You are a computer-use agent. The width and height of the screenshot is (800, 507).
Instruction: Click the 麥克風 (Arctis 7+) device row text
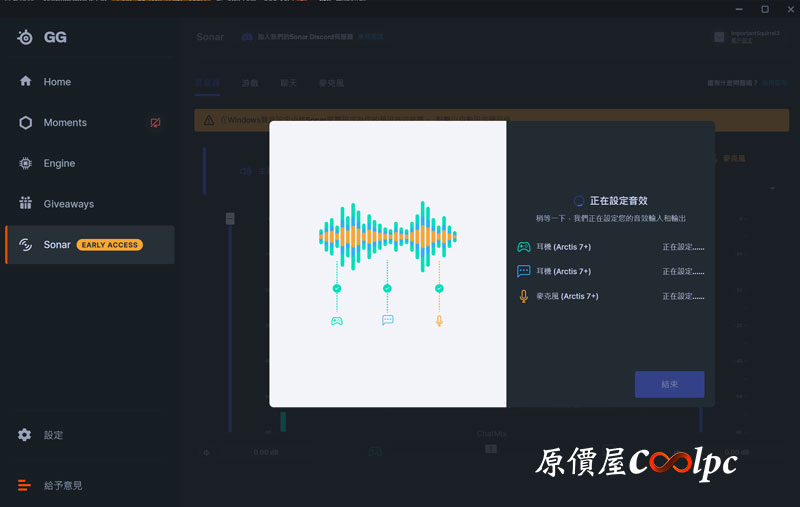[x=567, y=296]
